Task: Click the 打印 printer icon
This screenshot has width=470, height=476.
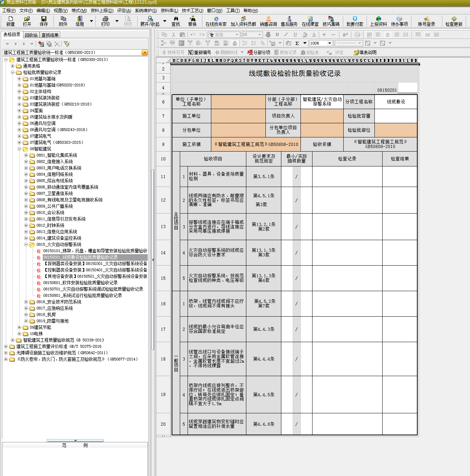Action: 105,21
